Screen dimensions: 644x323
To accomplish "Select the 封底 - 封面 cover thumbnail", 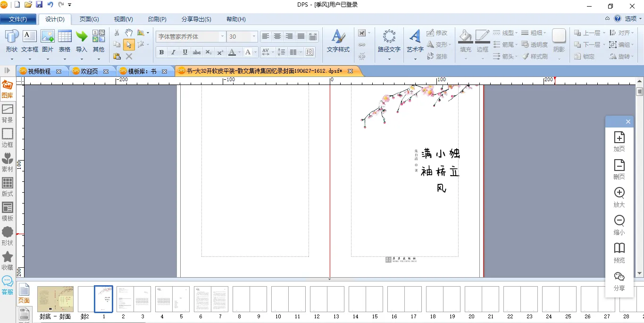I will point(55,299).
